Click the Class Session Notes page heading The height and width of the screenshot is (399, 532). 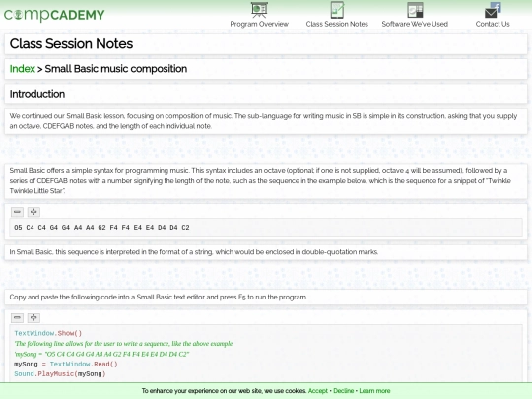[x=71, y=43]
